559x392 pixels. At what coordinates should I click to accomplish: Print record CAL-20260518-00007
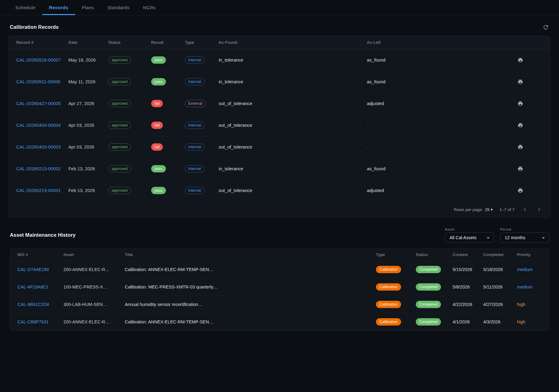click(520, 60)
